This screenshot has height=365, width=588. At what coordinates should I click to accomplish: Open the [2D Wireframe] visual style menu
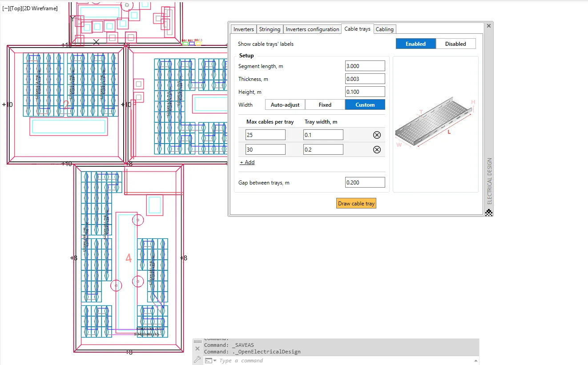(x=40, y=8)
